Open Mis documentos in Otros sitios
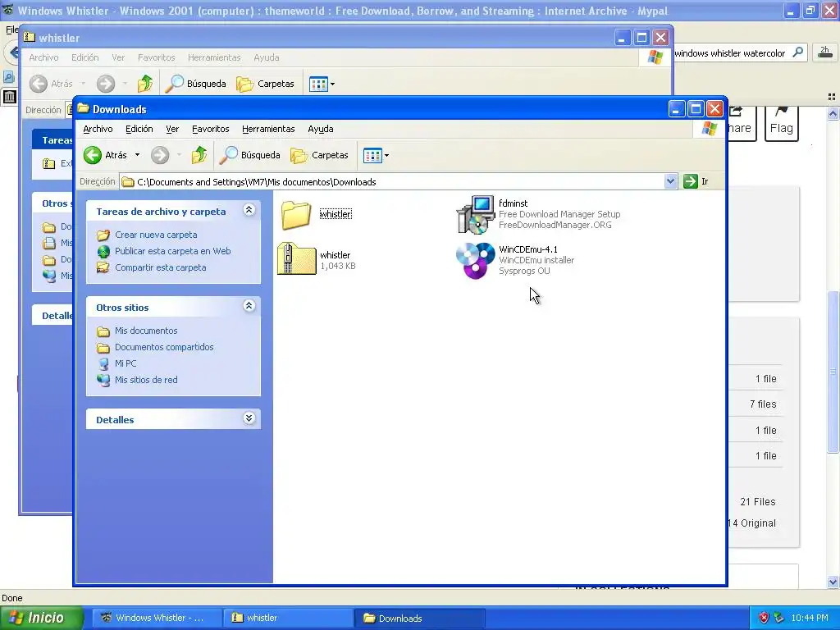The height and width of the screenshot is (630, 840). [x=146, y=331]
